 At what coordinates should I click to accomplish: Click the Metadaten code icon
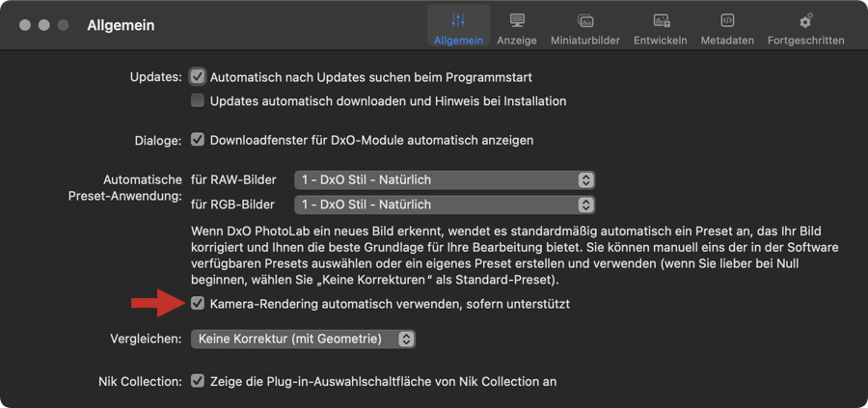(x=727, y=20)
